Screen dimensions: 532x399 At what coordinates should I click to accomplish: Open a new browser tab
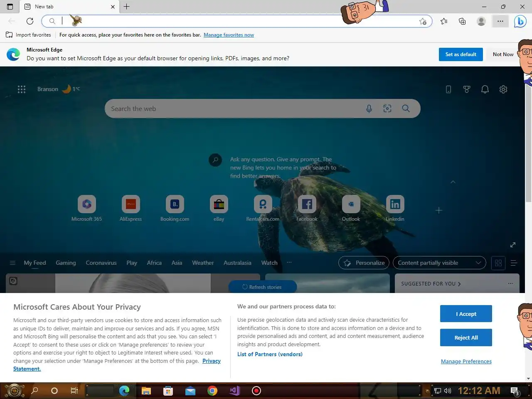[x=127, y=7]
